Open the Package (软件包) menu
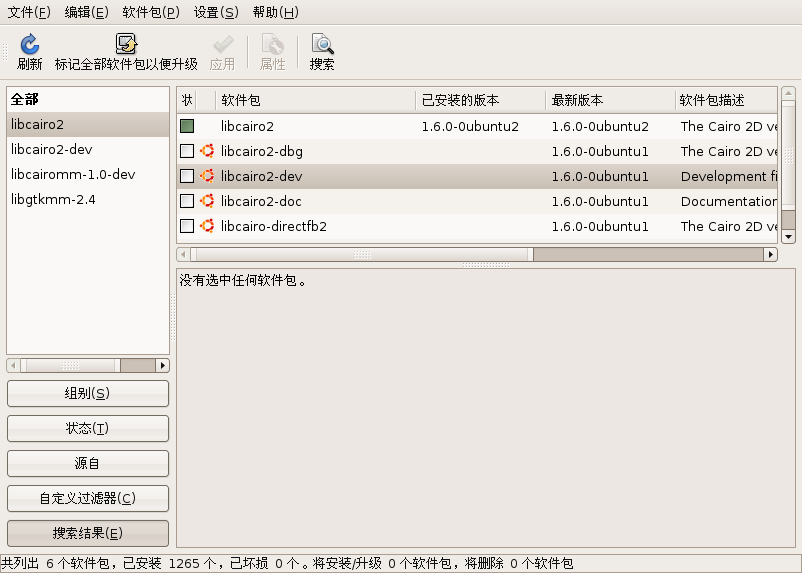This screenshot has height=573, width=802. [x=151, y=12]
